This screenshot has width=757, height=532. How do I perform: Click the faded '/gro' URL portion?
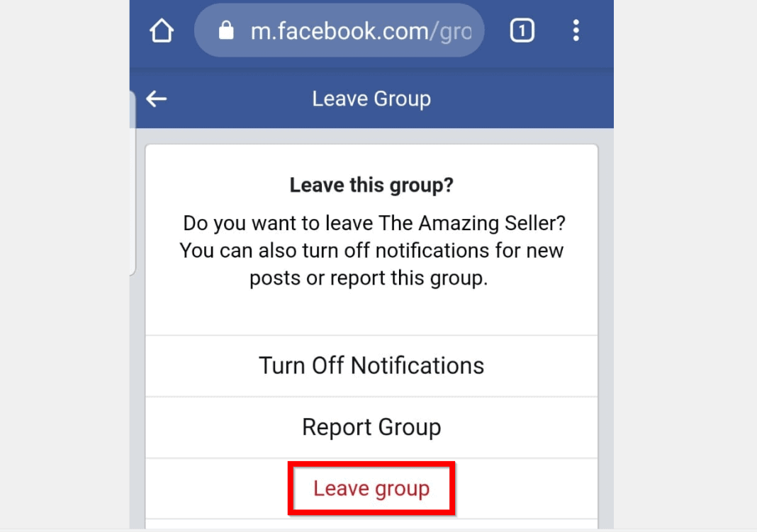coord(451,31)
